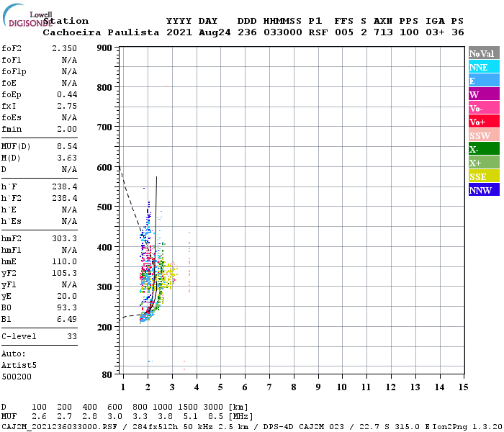Select the C-level value 33

(72, 336)
